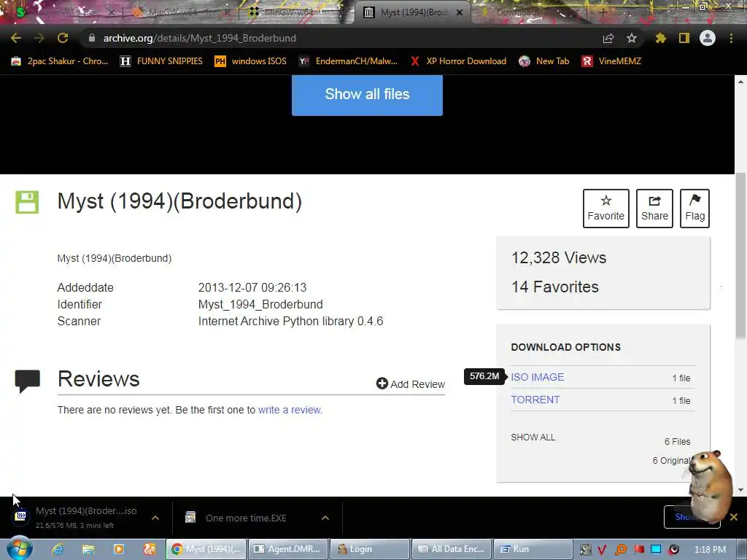The width and height of the screenshot is (747, 560).
Task: Open the Myst (1994) .iso download item
Action: pyautogui.click(x=76, y=517)
